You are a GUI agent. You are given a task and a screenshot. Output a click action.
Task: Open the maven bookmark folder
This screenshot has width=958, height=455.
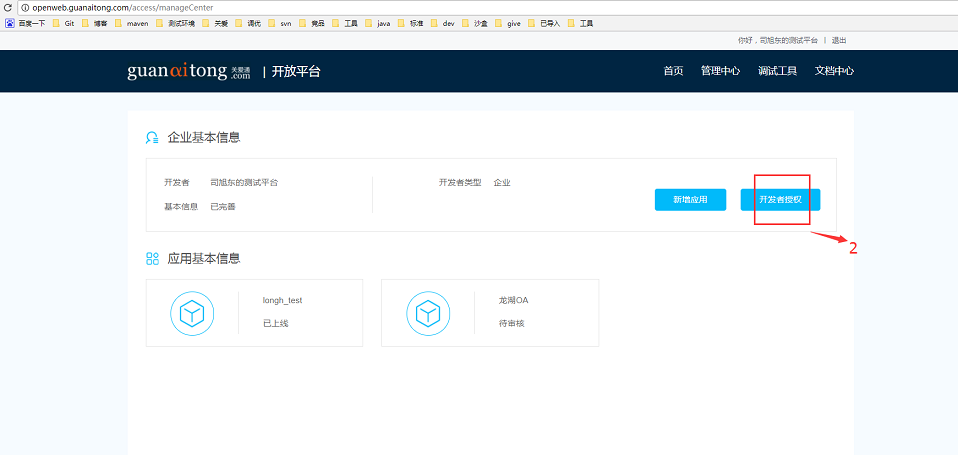pyautogui.click(x=132, y=24)
